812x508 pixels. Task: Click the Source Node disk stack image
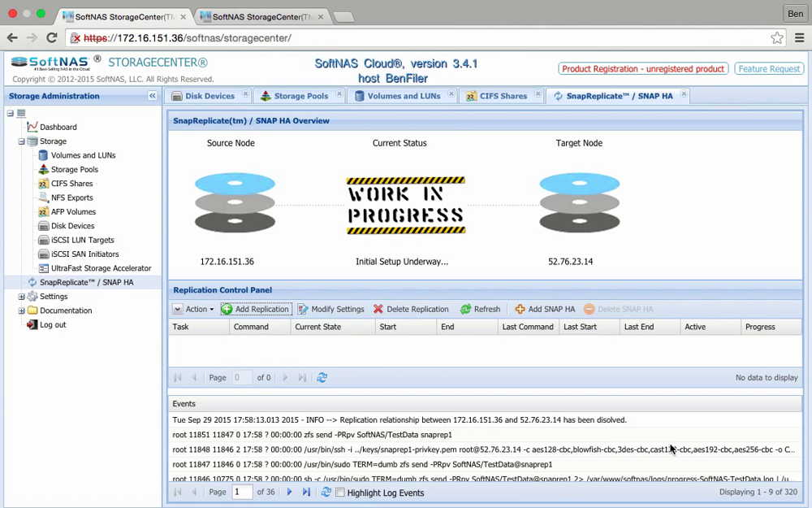[235, 203]
